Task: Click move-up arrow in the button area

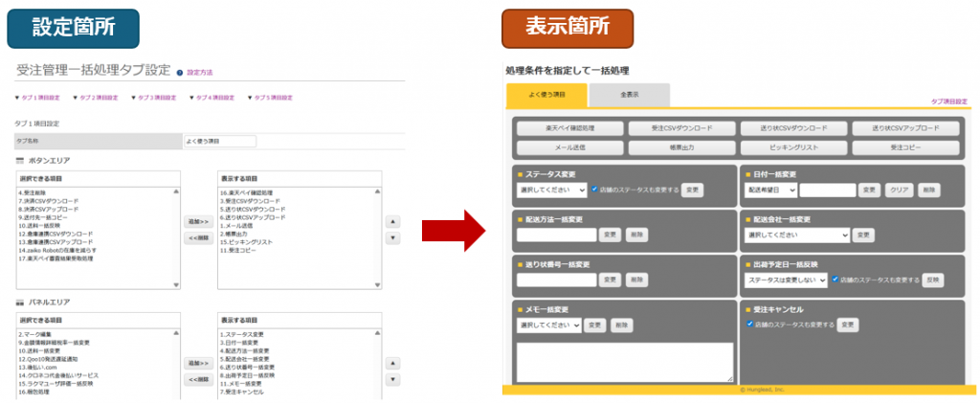Action: (x=390, y=220)
